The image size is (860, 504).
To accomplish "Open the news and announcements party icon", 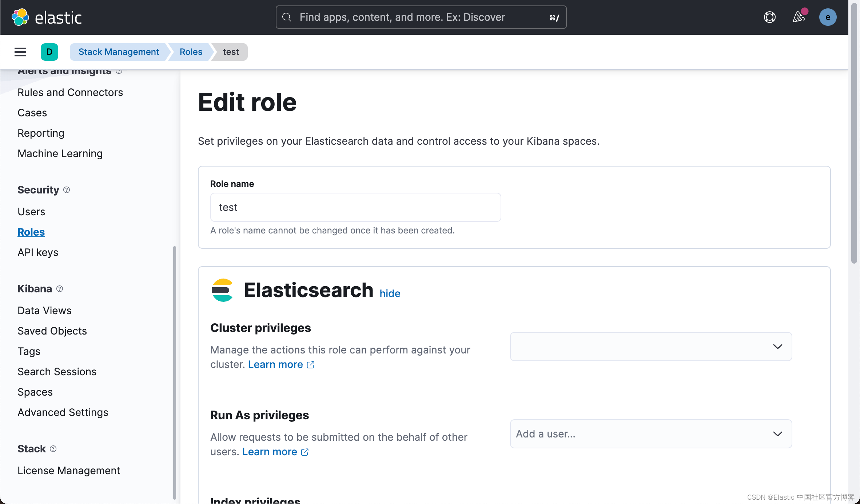I will pyautogui.click(x=799, y=17).
